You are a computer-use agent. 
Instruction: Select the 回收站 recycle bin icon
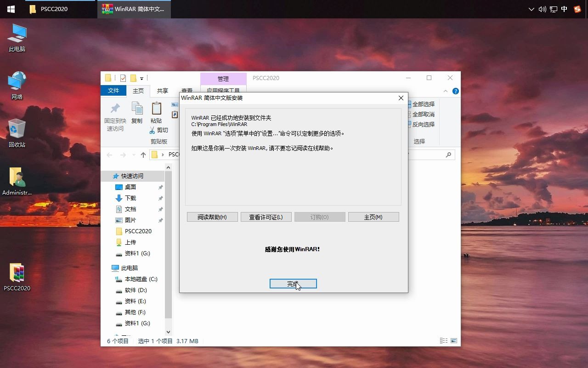pyautogui.click(x=17, y=133)
